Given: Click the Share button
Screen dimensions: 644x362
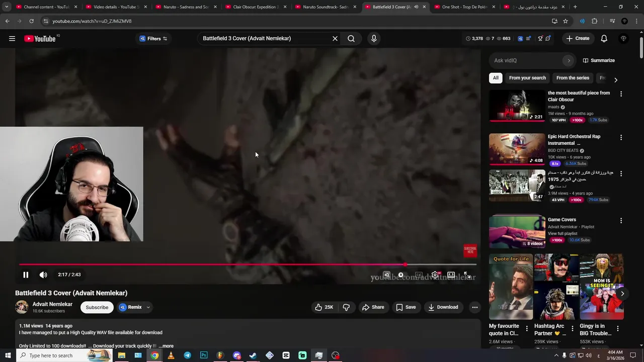Looking at the screenshot, I should (x=373, y=307).
